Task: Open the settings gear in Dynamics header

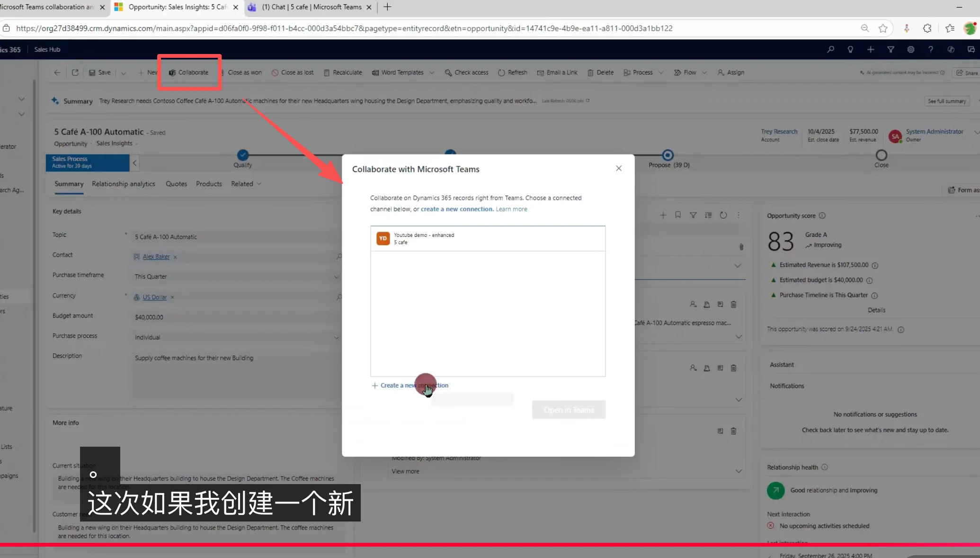Action: click(x=910, y=49)
